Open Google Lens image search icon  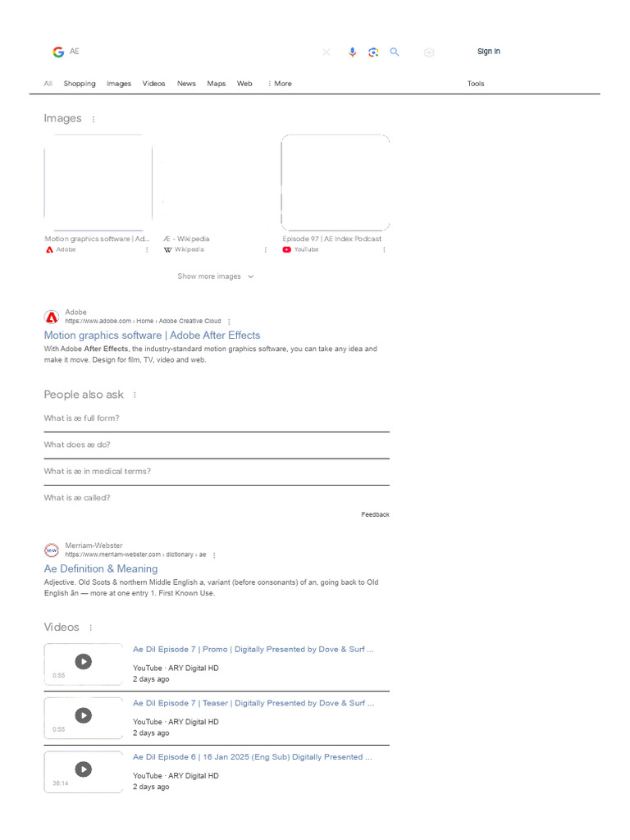373,52
